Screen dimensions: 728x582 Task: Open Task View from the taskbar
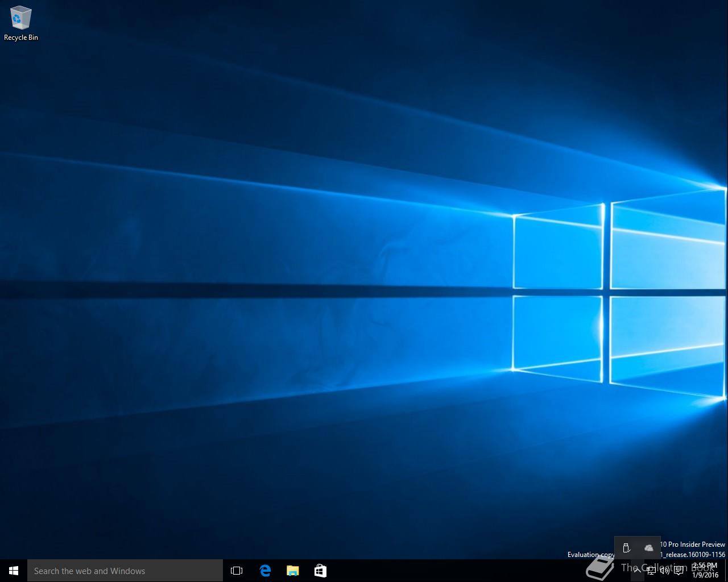(237, 571)
